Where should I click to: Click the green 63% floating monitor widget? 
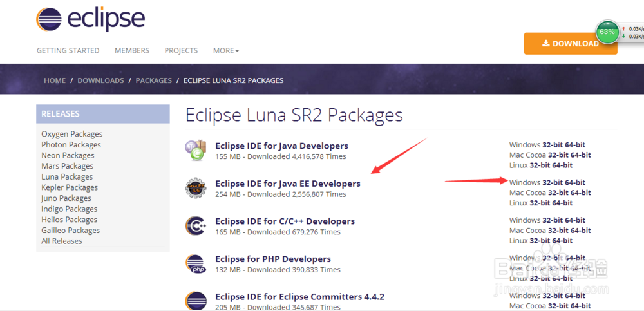[x=607, y=32]
